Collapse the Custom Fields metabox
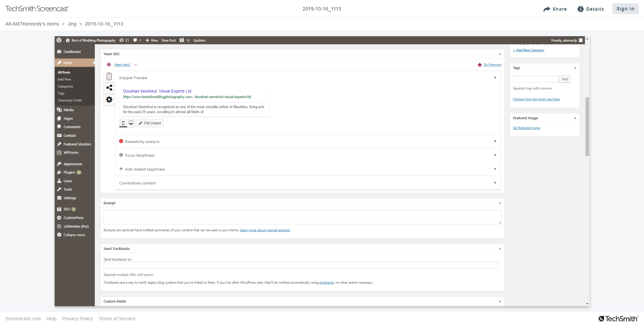This screenshot has height=325, width=644. coord(500,301)
